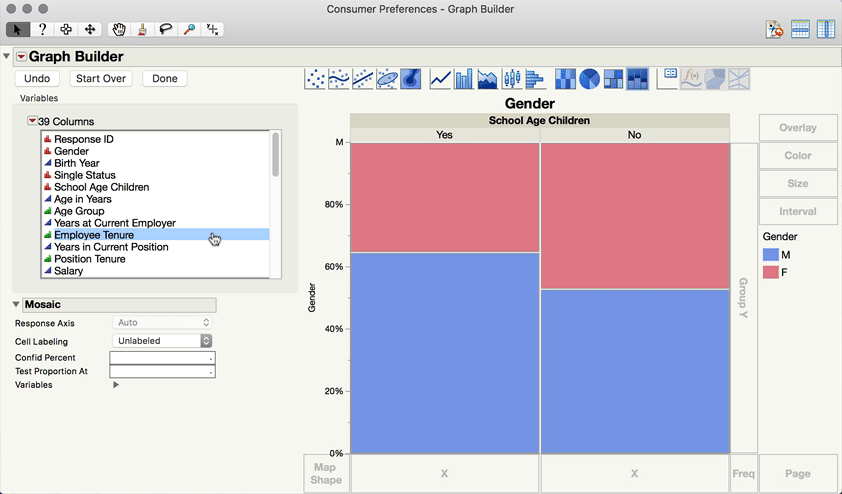Select the hand grabber tool

point(119,30)
